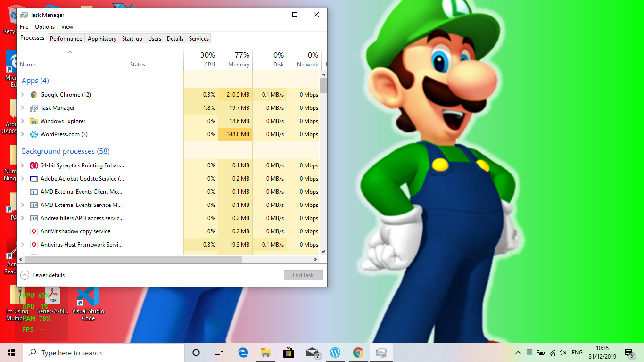This screenshot has width=644, height=362.
Task: Open the File menu
Action: coord(24,27)
